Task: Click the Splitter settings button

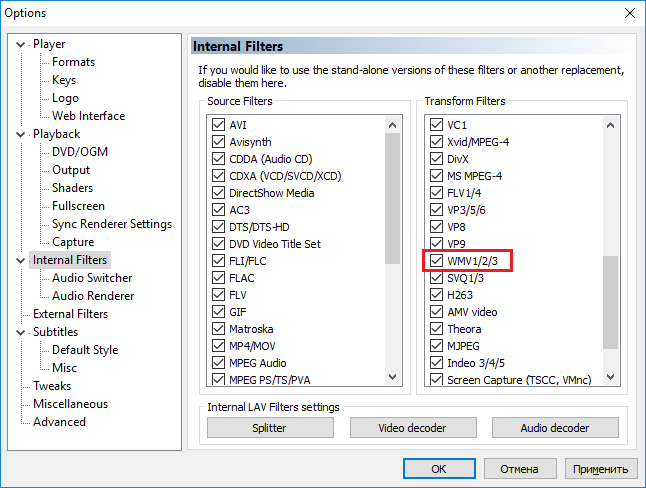Action: 269,428
